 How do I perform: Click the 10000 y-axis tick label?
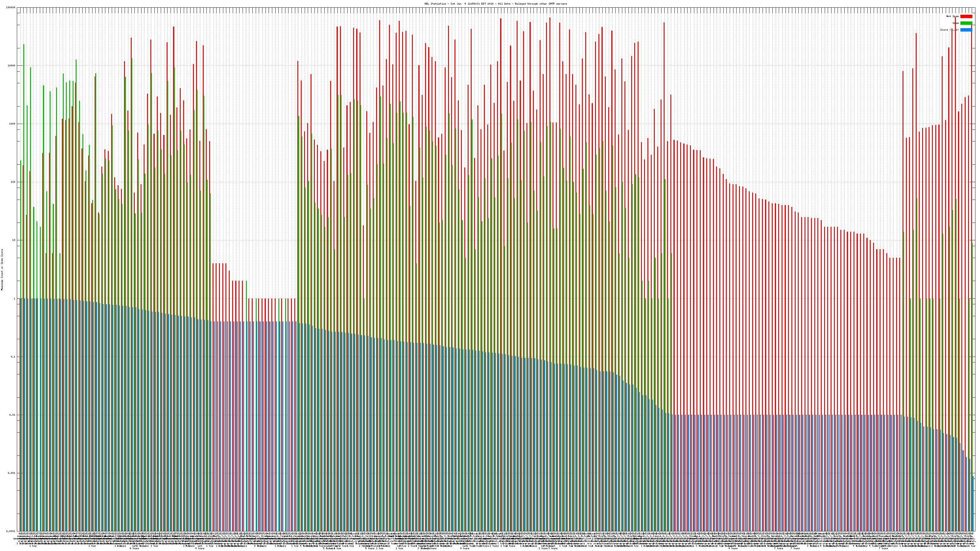(x=11, y=66)
